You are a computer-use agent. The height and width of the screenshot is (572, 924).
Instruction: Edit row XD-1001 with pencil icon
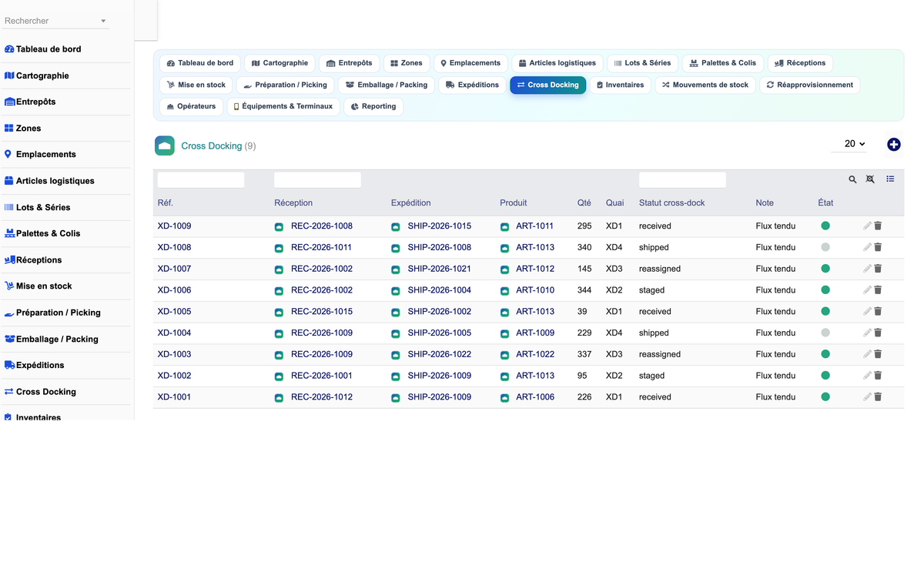click(x=867, y=397)
